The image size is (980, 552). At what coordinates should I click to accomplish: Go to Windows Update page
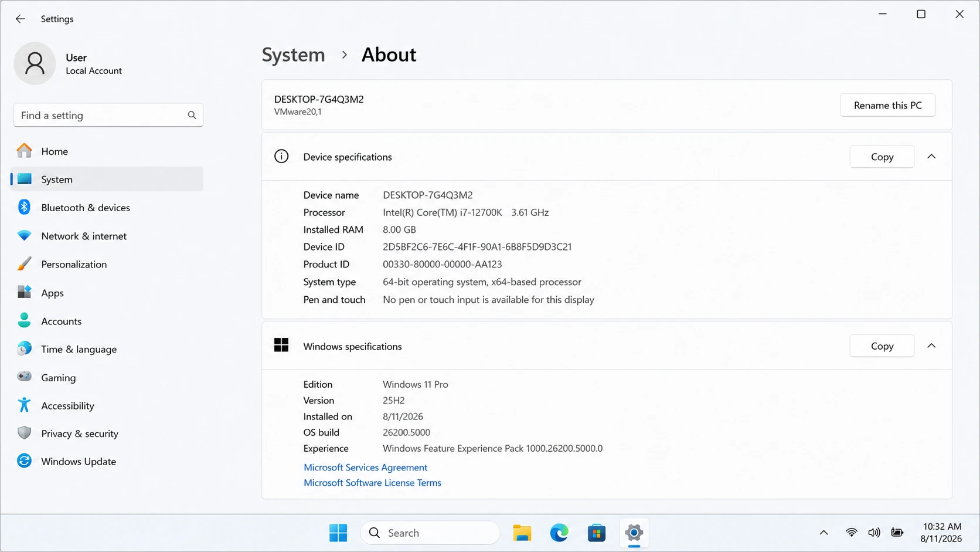(107, 462)
